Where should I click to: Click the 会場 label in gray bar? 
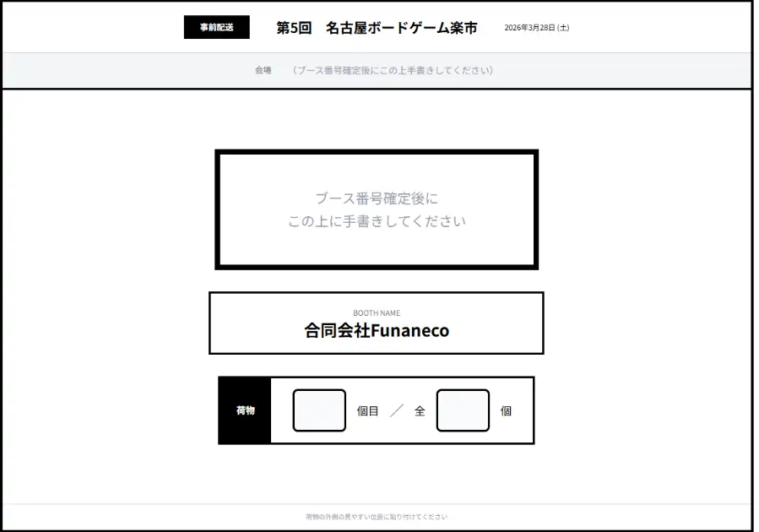pyautogui.click(x=263, y=71)
